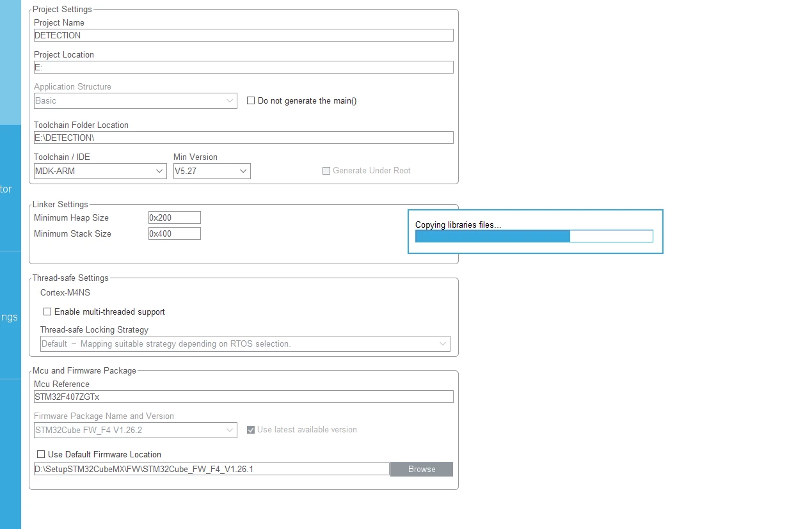Click the Minimum Stack Size field 0x400
Viewport: 812px width, 529px height.
[174, 233]
